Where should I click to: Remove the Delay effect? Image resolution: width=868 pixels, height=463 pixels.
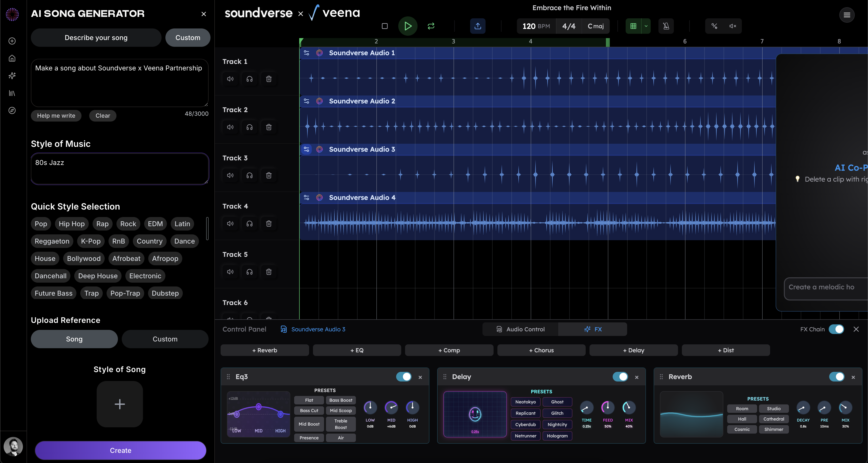tap(637, 377)
